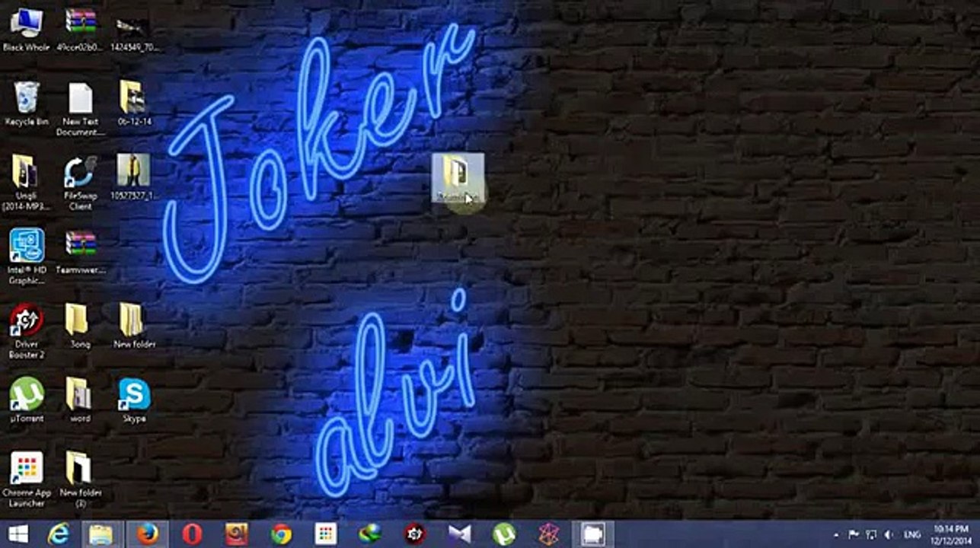This screenshot has width=980, height=548.
Task: Open File Explorer from the taskbar
Action: click(101, 534)
